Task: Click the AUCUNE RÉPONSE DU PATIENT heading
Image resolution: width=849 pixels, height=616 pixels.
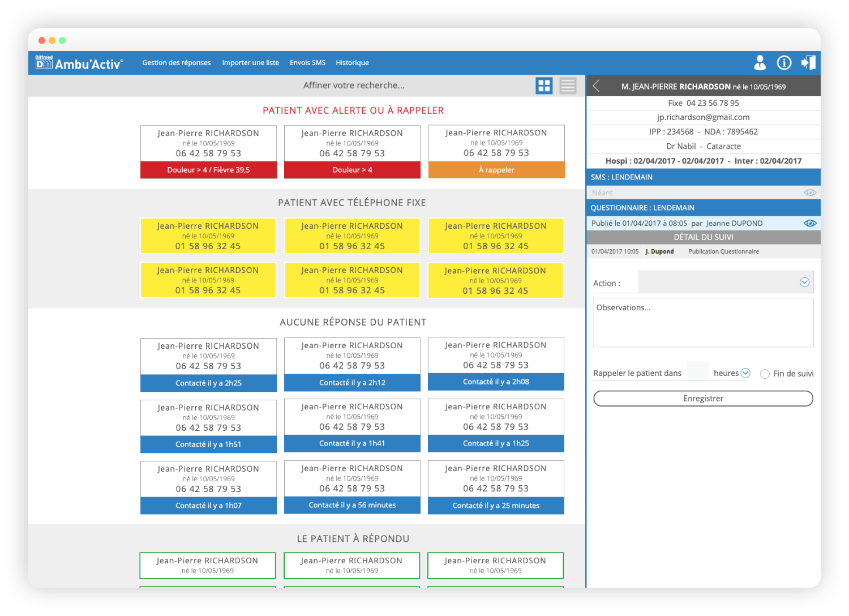Action: [x=353, y=322]
